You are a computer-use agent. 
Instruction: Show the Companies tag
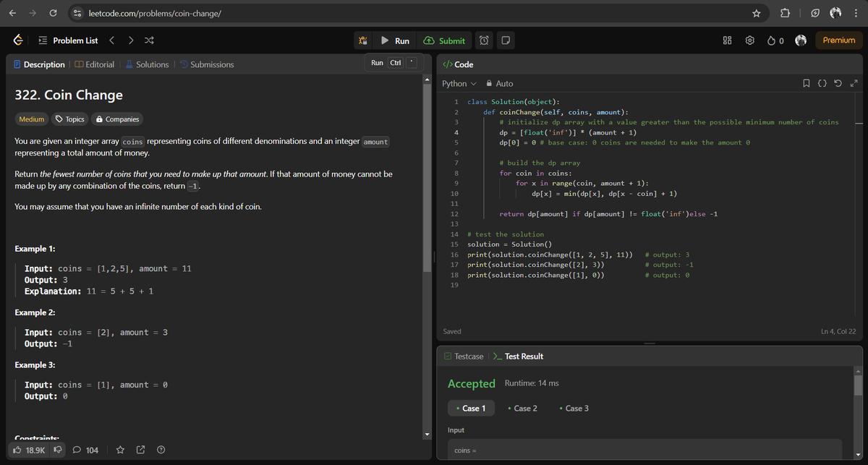click(117, 119)
